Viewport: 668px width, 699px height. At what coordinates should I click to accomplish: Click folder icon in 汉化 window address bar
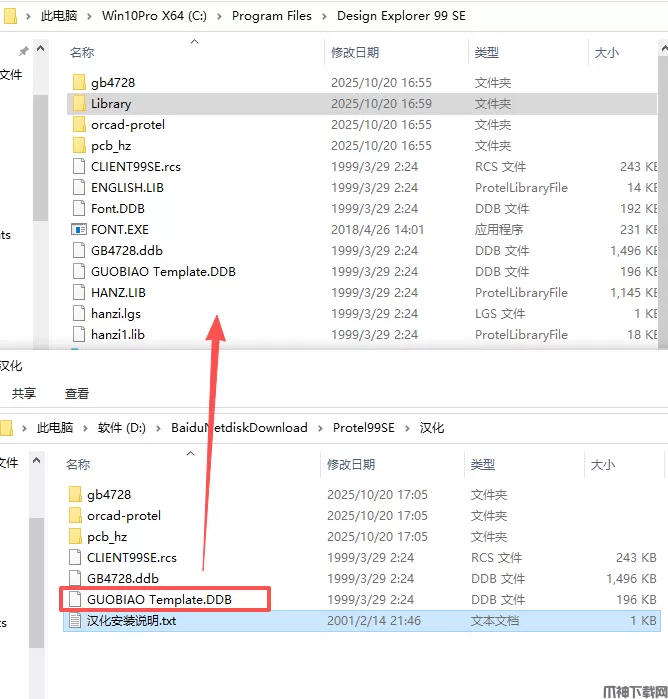(x=6, y=428)
